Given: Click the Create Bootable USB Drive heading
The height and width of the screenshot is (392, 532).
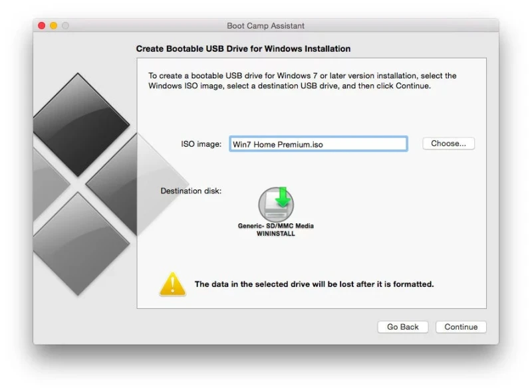Looking at the screenshot, I should 243,49.
